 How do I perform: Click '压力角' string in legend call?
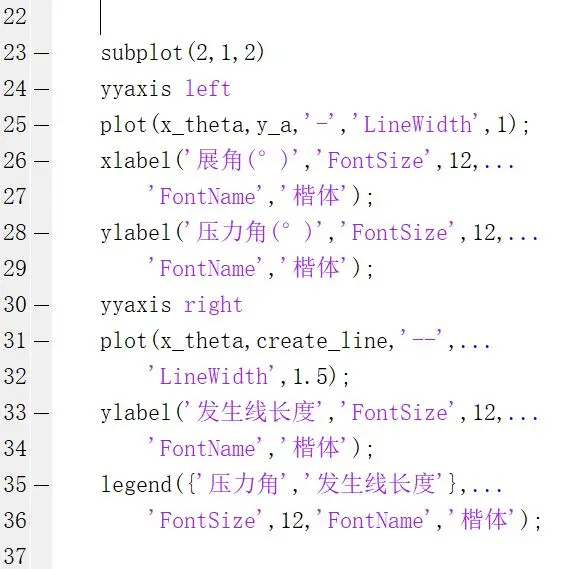click(x=243, y=484)
